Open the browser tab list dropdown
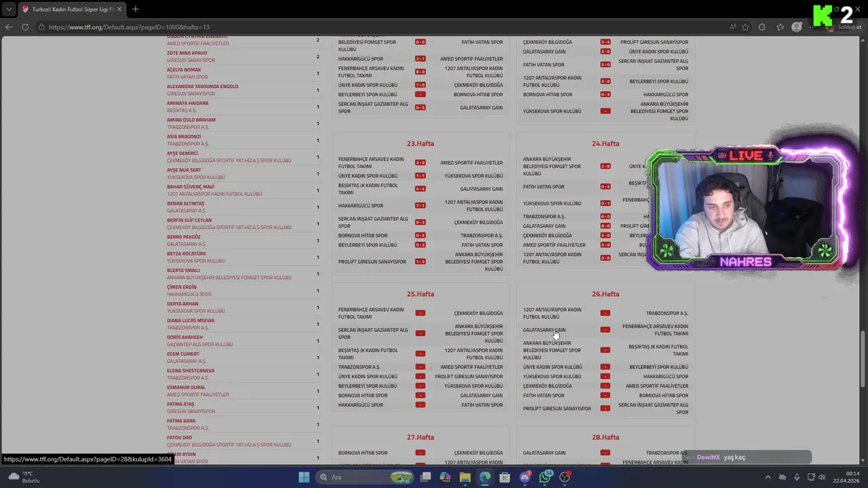 pyautogui.click(x=8, y=9)
